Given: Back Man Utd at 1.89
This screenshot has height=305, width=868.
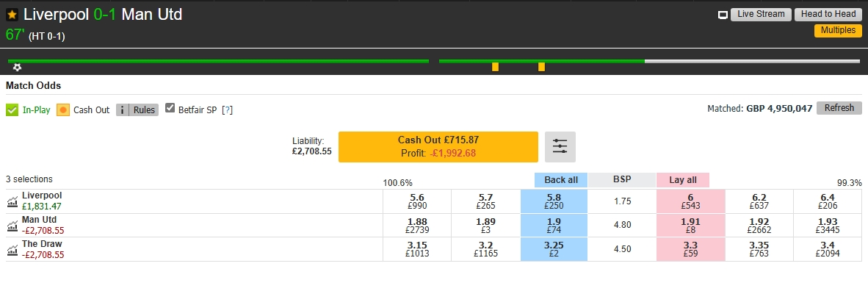Looking at the screenshot, I should [485, 226].
